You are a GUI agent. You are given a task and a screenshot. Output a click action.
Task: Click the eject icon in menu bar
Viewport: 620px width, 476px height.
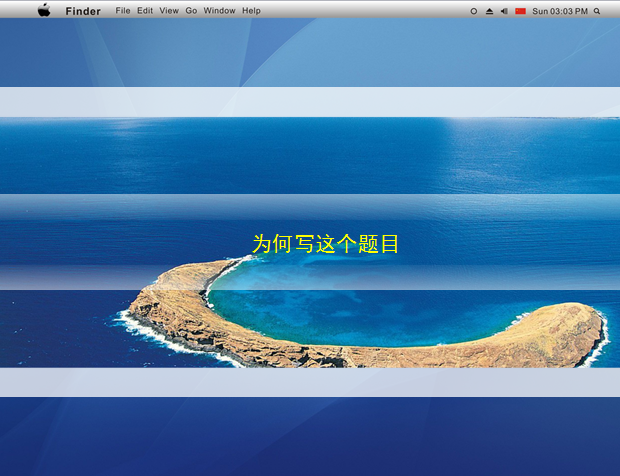489,11
